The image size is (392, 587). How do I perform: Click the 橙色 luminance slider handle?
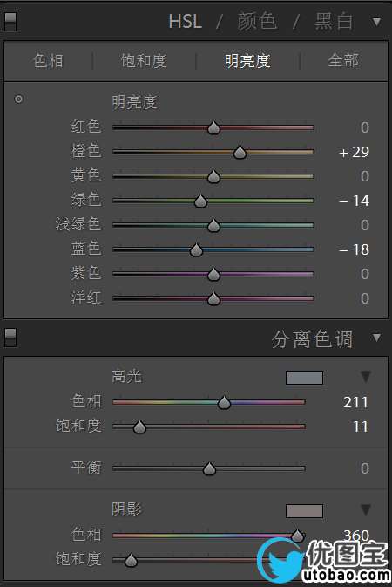point(240,152)
